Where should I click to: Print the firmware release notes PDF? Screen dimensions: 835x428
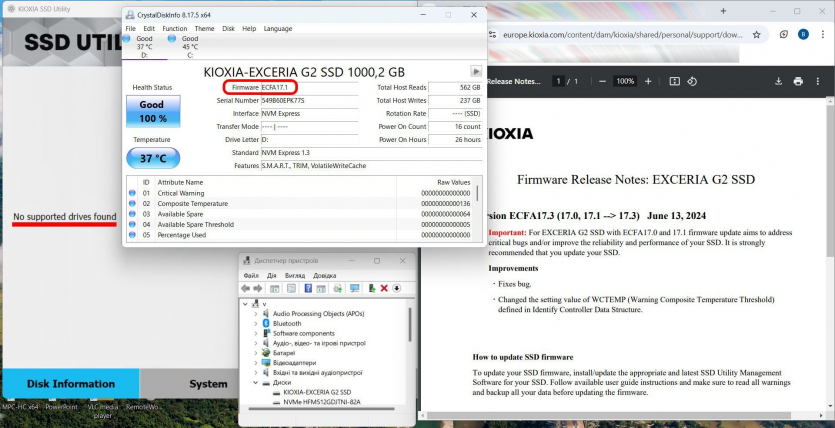click(797, 81)
